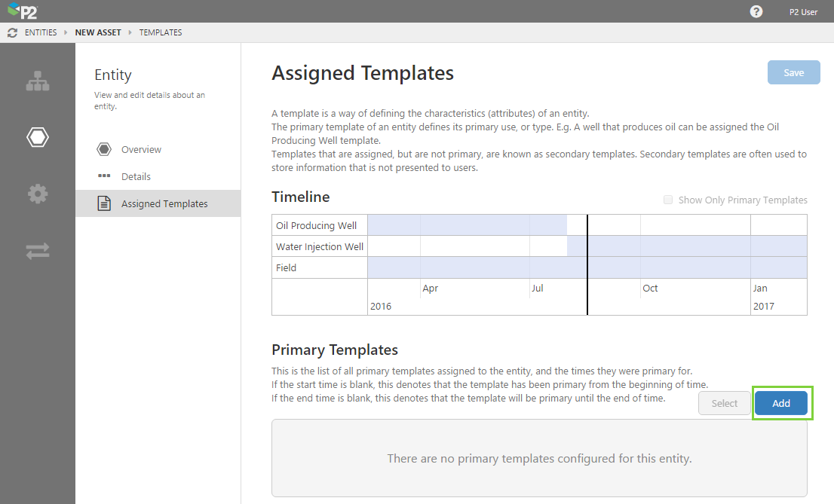834x504 pixels.
Task: Open the help question mark icon
Action: [x=756, y=11]
